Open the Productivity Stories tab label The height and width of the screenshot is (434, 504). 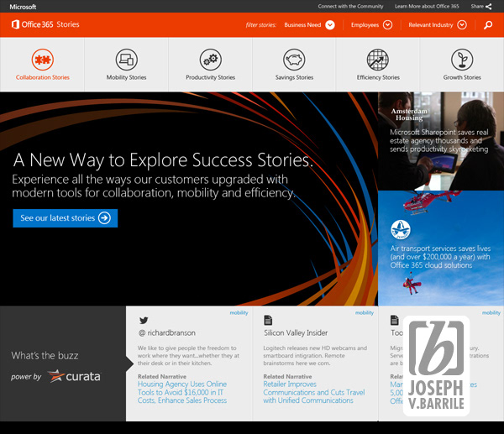(x=211, y=77)
